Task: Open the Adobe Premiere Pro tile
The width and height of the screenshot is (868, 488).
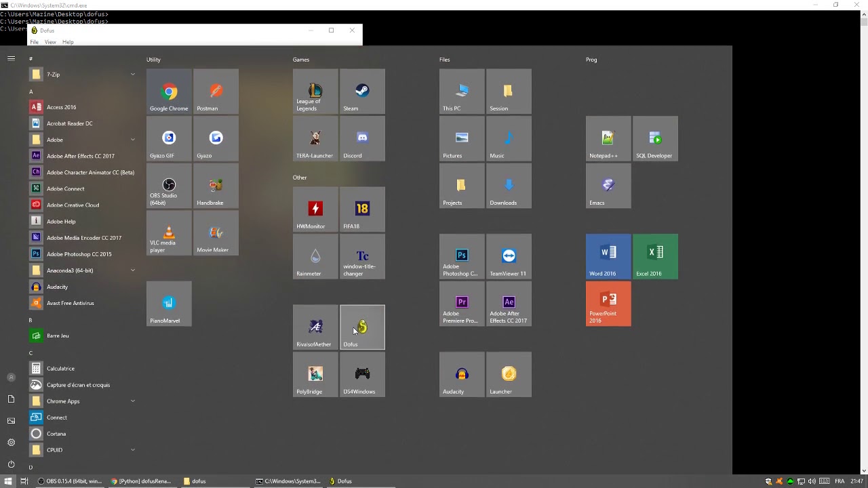Action: pyautogui.click(x=462, y=304)
